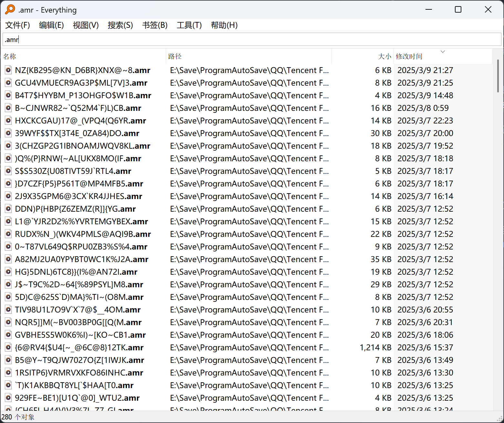Screen dimensions: 504x423
Task: Click the 1,214 KB size cell
Action: pyautogui.click(x=375, y=347)
